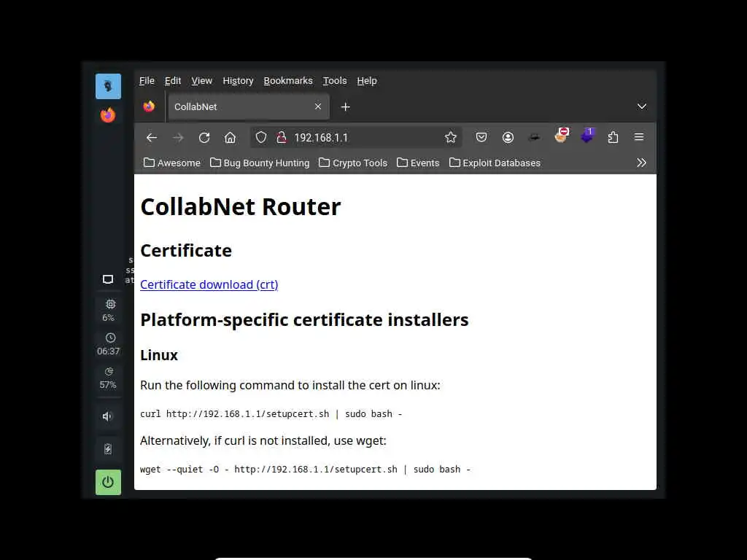Viewport: 747px width, 560px height.
Task: Click the purple extension icon with counter
Action: (587, 135)
